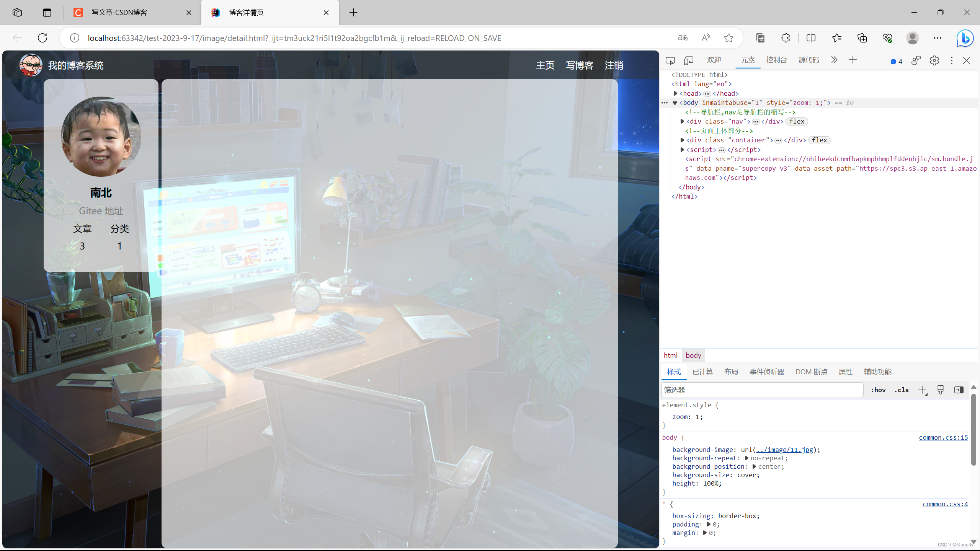Click the 主页 nav link on blog page
The height and width of the screenshot is (551, 980).
pos(545,65)
